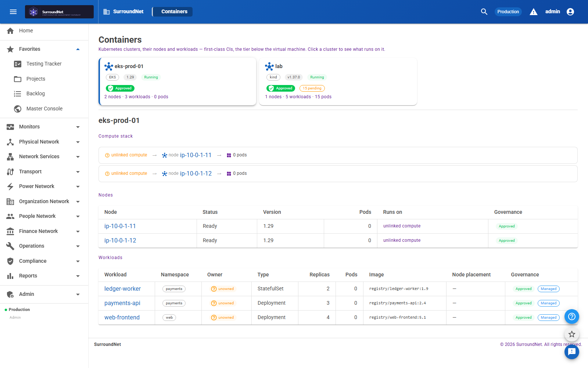Click unowned badge for payments-api
The image size is (588, 368).
(x=222, y=303)
